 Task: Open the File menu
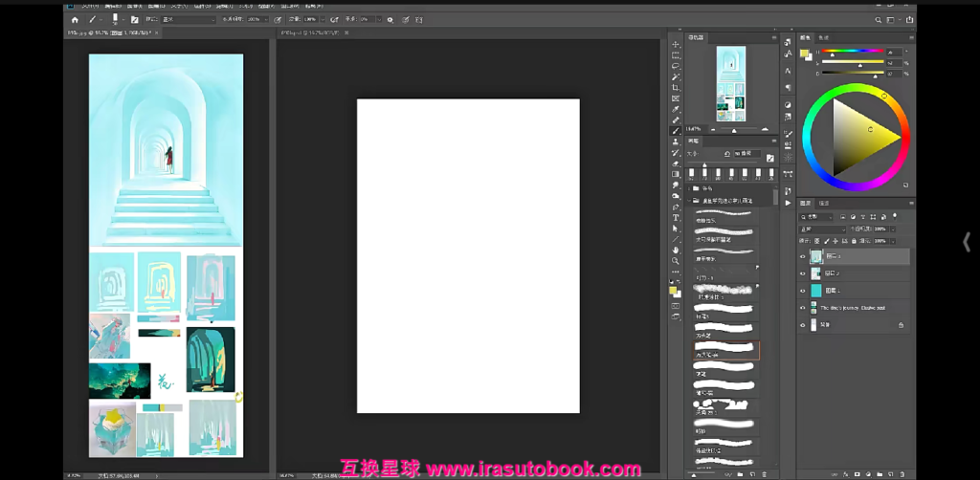[x=91, y=6]
